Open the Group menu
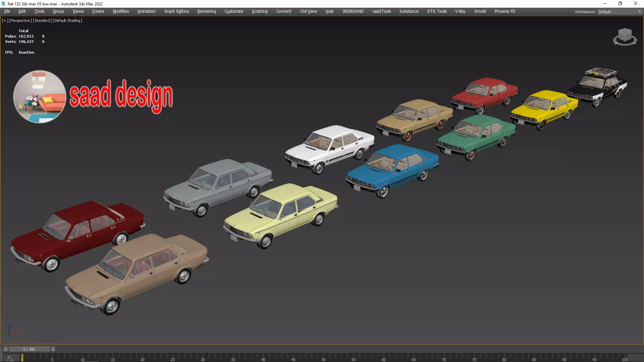Viewport: 644px width, 362px height. pyautogui.click(x=58, y=11)
